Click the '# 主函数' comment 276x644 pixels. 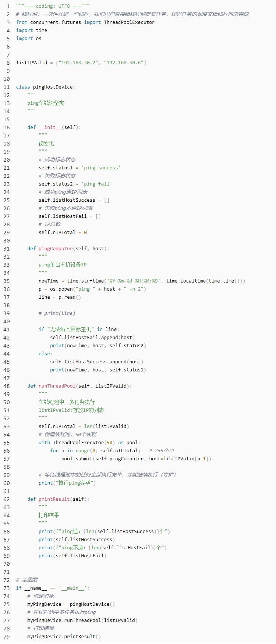pyautogui.click(x=27, y=580)
